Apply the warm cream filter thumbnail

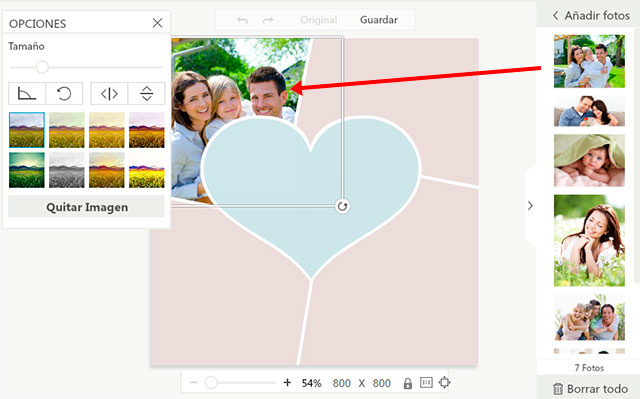pyautogui.click(x=107, y=130)
